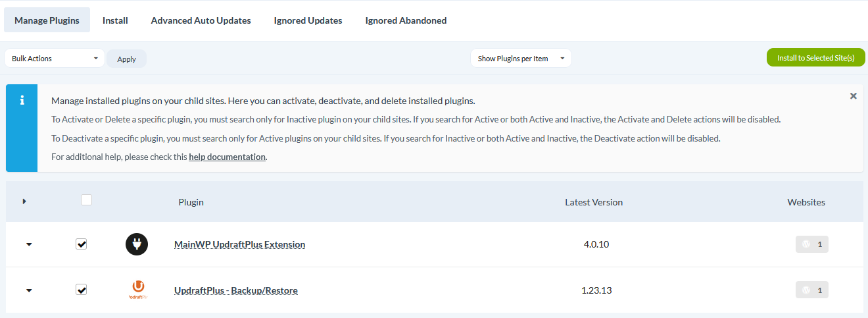Go to the Ignored Updates tab
This screenshot has height=318, width=868.
(308, 20)
